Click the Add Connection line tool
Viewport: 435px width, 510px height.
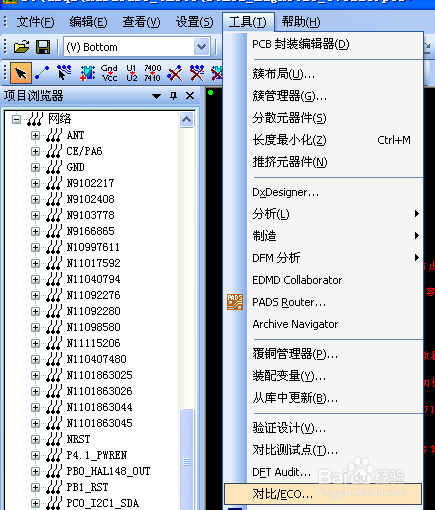click(x=42, y=73)
